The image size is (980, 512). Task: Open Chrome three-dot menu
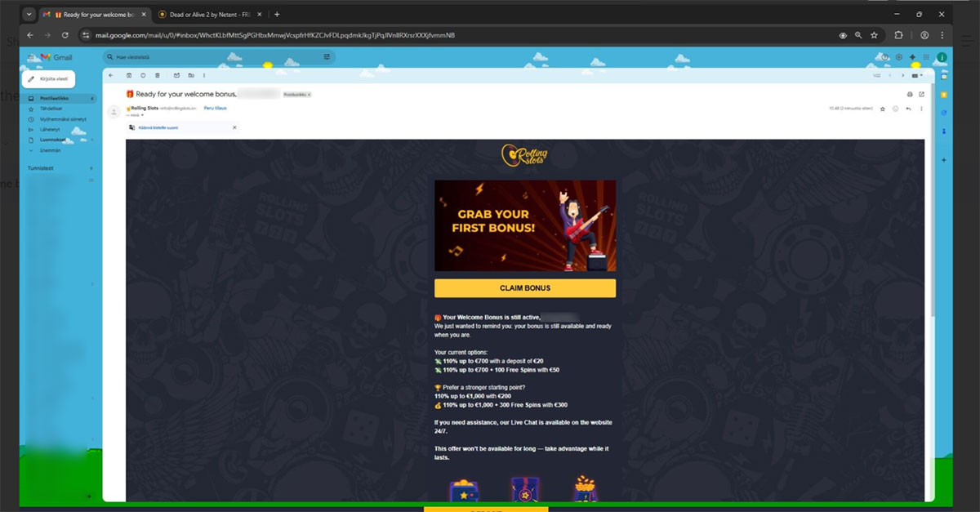[943, 35]
